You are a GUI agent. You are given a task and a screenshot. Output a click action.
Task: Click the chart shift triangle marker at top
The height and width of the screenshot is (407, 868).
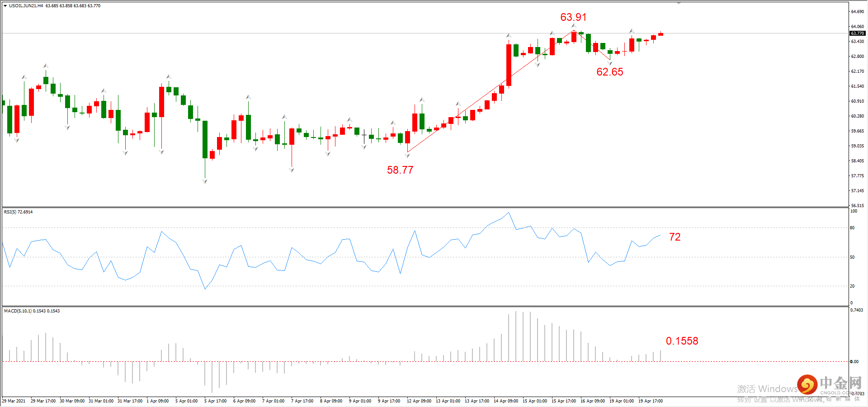pyautogui.click(x=679, y=3)
